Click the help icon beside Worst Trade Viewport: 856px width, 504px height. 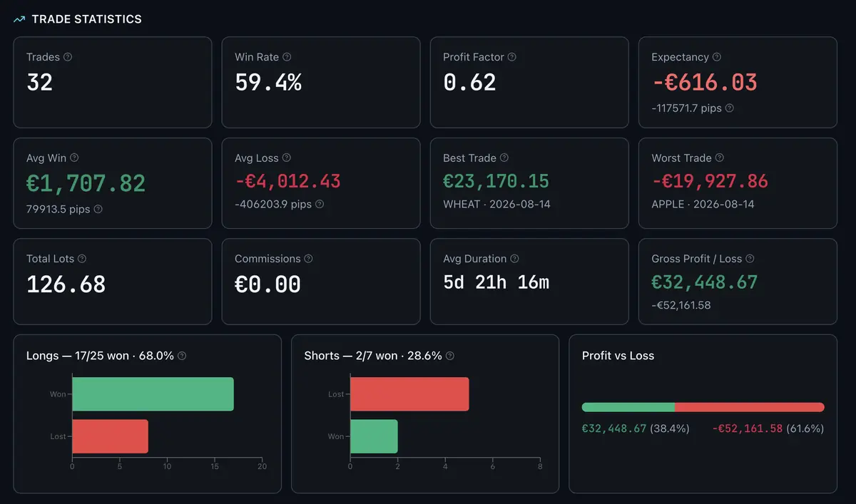(719, 158)
